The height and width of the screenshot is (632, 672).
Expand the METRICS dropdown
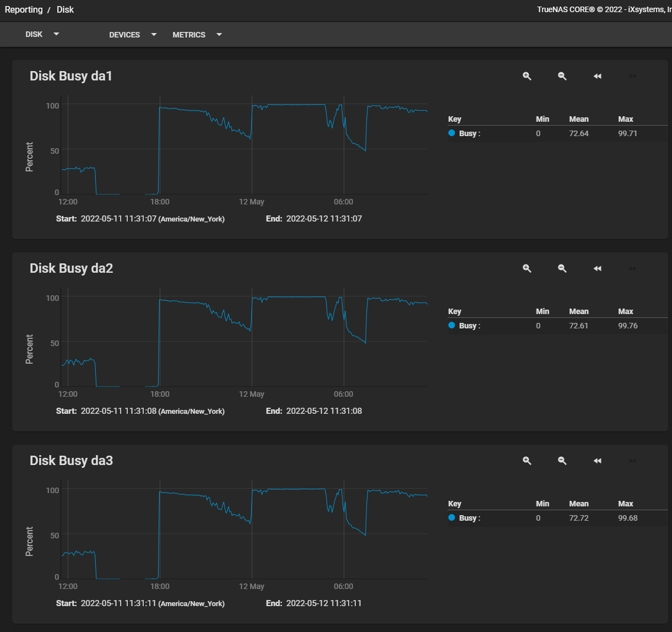pyautogui.click(x=197, y=35)
